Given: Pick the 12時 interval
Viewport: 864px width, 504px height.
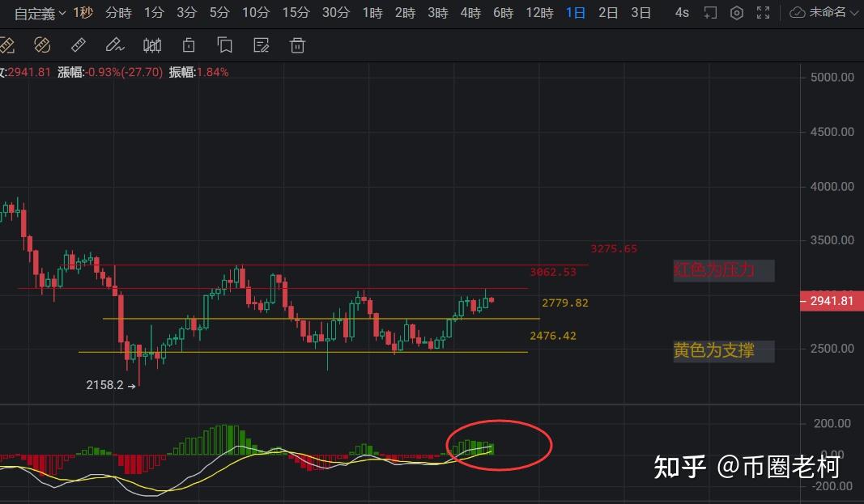Looking at the screenshot, I should coord(539,13).
